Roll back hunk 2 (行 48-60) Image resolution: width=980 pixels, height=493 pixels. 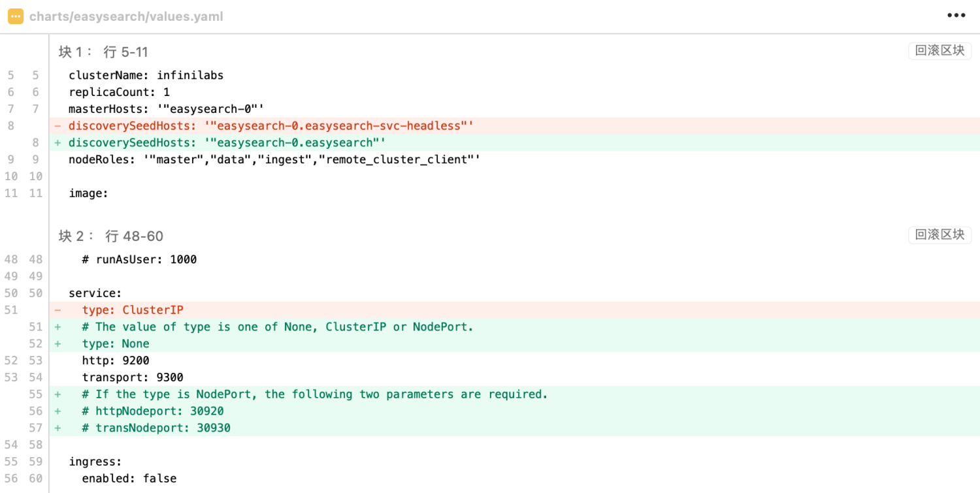tap(939, 235)
